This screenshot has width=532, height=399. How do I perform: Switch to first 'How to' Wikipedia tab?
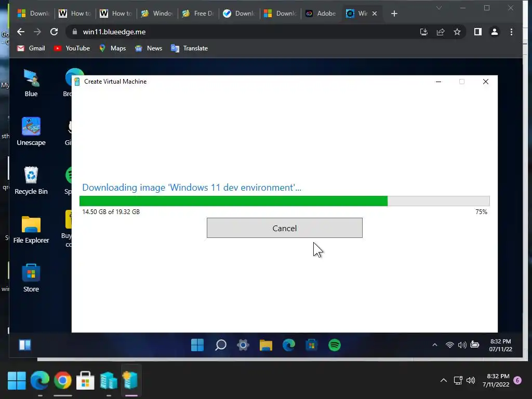tap(75, 13)
